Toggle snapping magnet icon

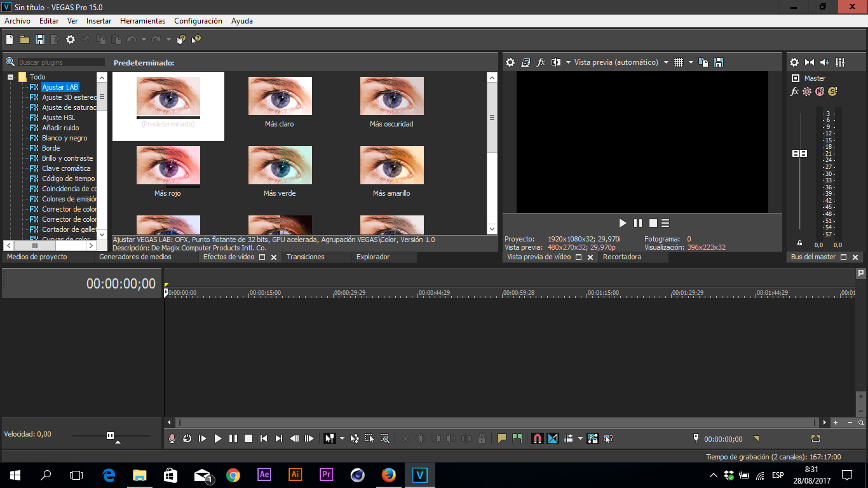538,438
